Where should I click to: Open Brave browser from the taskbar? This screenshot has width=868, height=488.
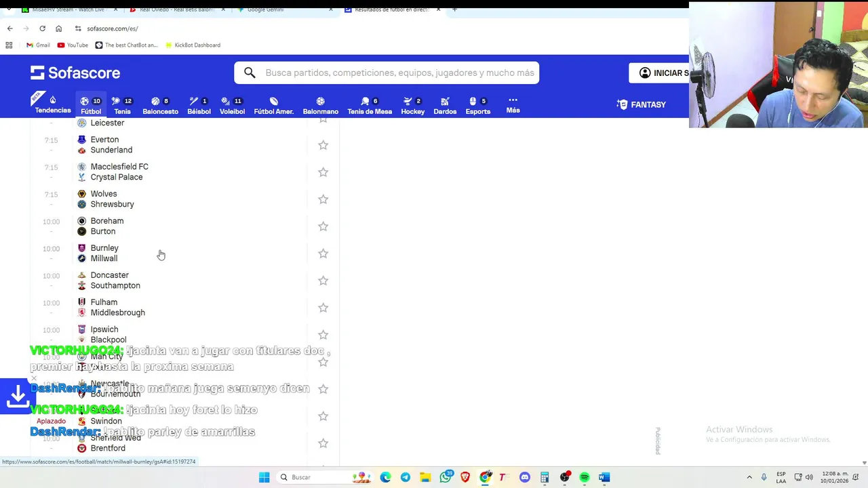click(x=465, y=477)
